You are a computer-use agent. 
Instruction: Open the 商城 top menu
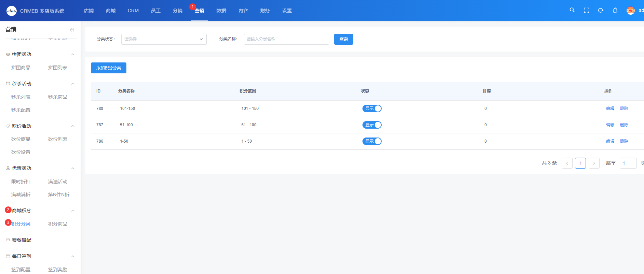(x=111, y=11)
